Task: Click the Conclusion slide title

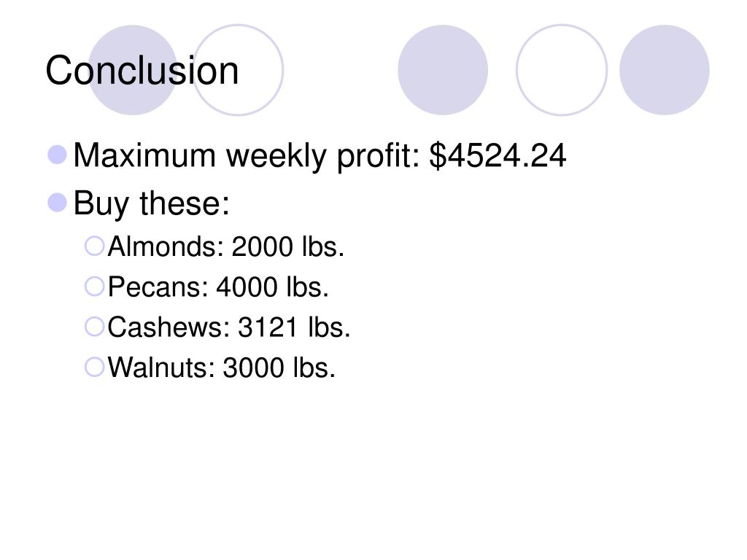Action: click(x=142, y=71)
